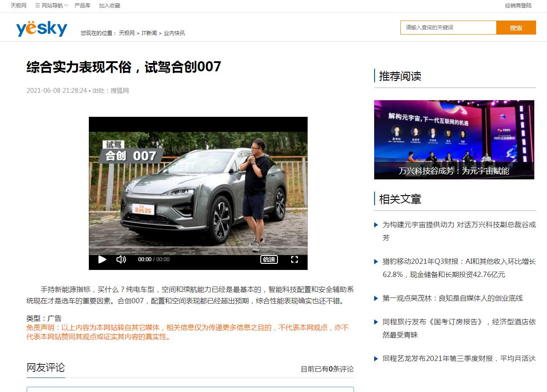
Task: Open the 同程艺龙发布2021年第三季度财报 article
Action: click(x=459, y=358)
